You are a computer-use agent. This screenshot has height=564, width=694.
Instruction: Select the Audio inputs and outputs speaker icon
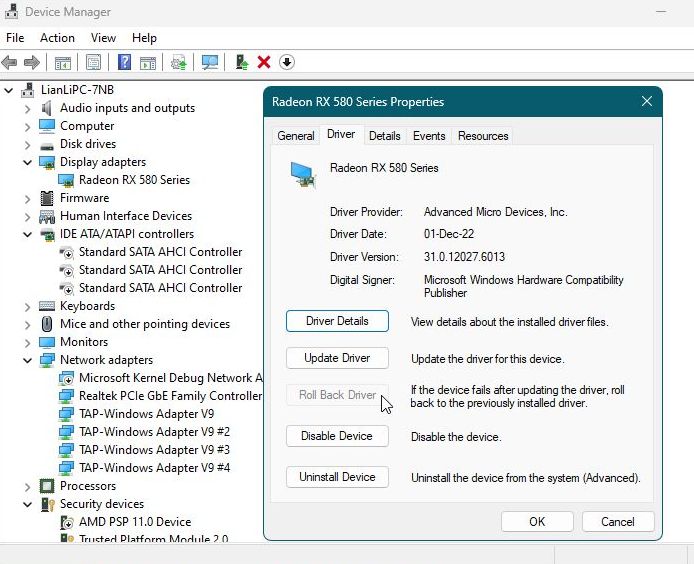click(x=46, y=108)
